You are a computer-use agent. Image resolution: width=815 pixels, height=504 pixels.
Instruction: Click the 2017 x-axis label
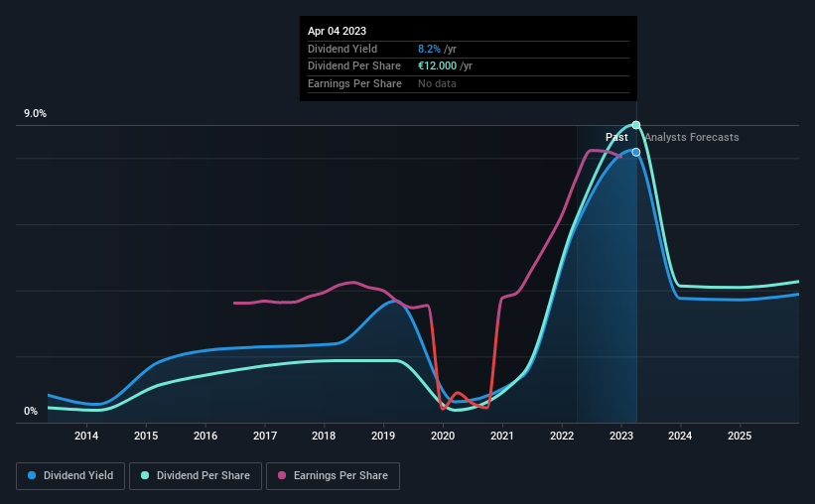(265, 436)
